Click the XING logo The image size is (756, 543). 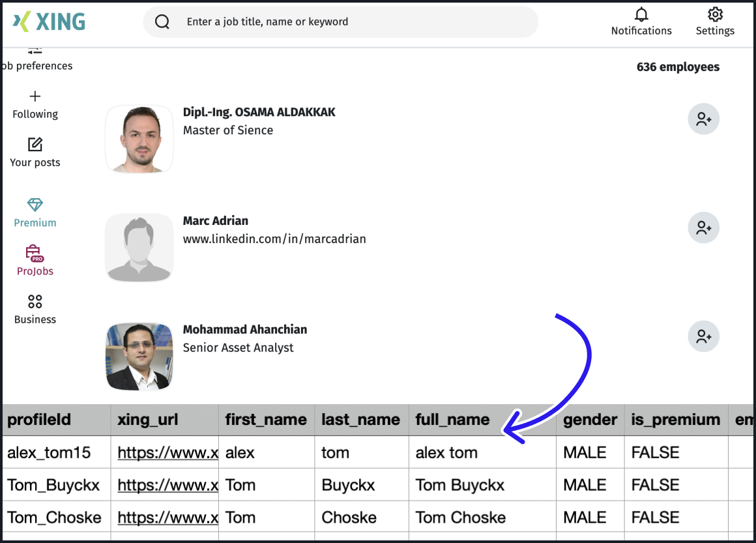pyautogui.click(x=50, y=22)
